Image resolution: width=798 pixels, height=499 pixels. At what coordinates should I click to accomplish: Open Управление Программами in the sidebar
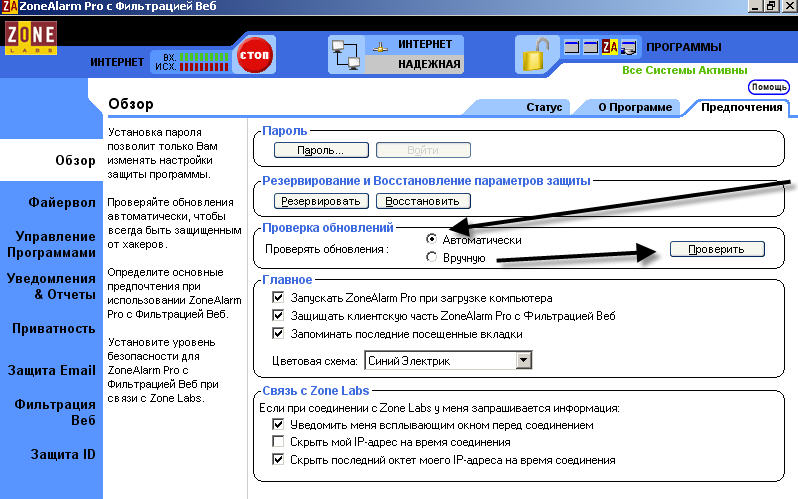51,245
